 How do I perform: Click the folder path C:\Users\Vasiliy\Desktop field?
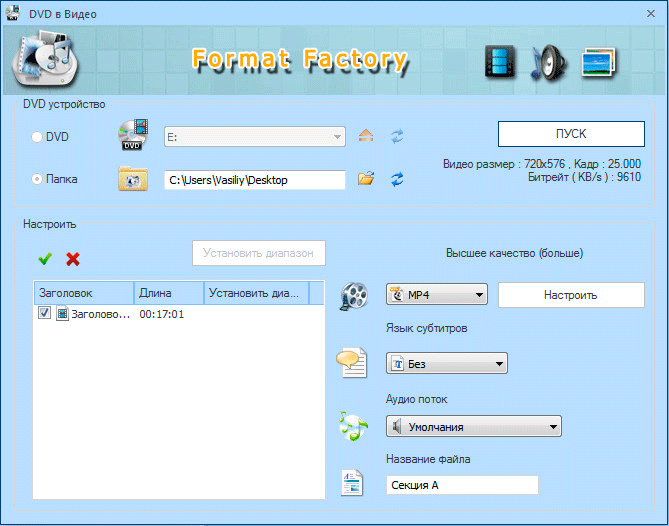tap(255, 180)
